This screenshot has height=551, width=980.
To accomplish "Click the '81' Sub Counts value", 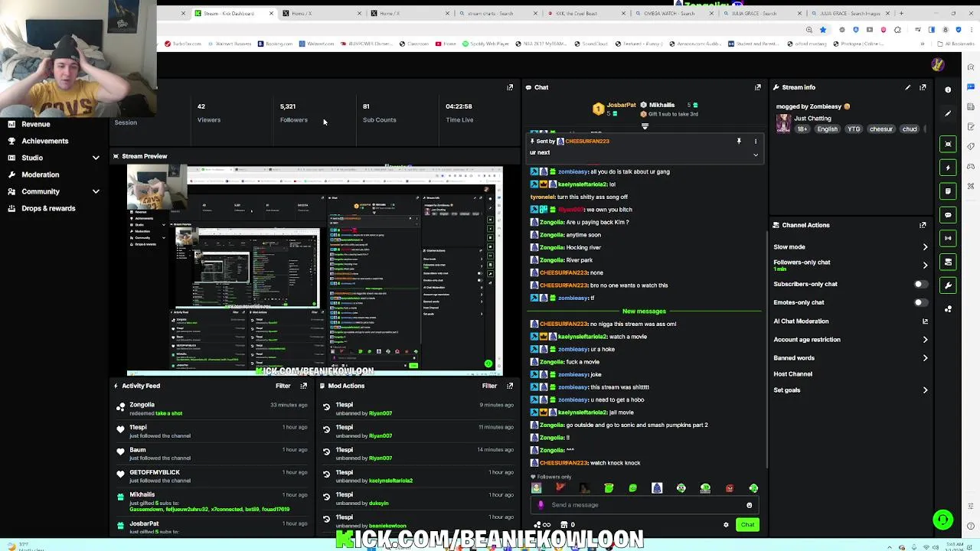I will point(366,106).
